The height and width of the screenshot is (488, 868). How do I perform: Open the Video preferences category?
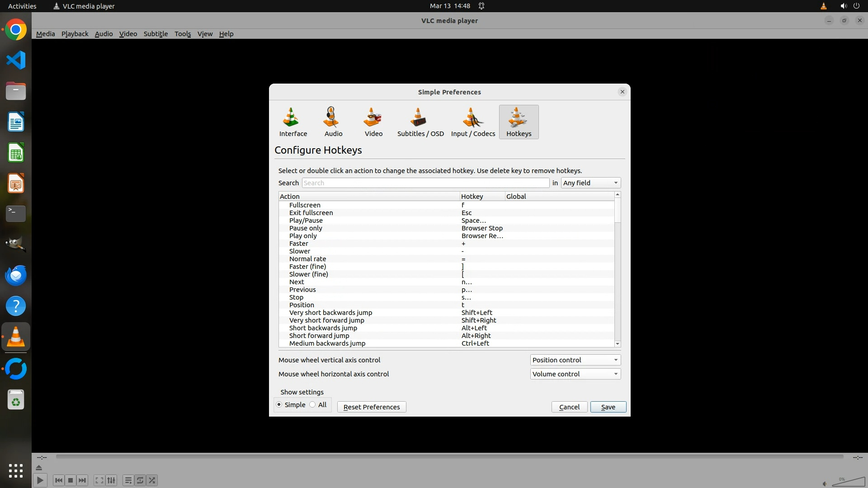[x=373, y=122]
